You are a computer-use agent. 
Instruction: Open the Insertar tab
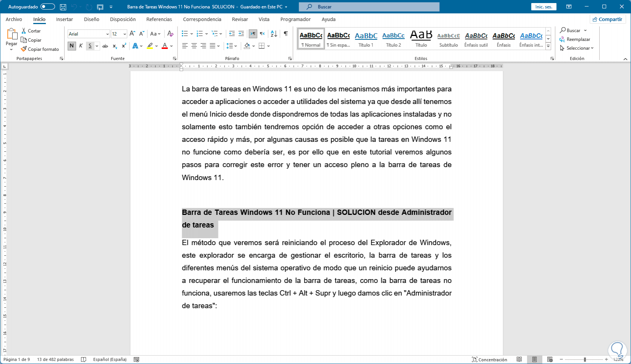point(65,19)
